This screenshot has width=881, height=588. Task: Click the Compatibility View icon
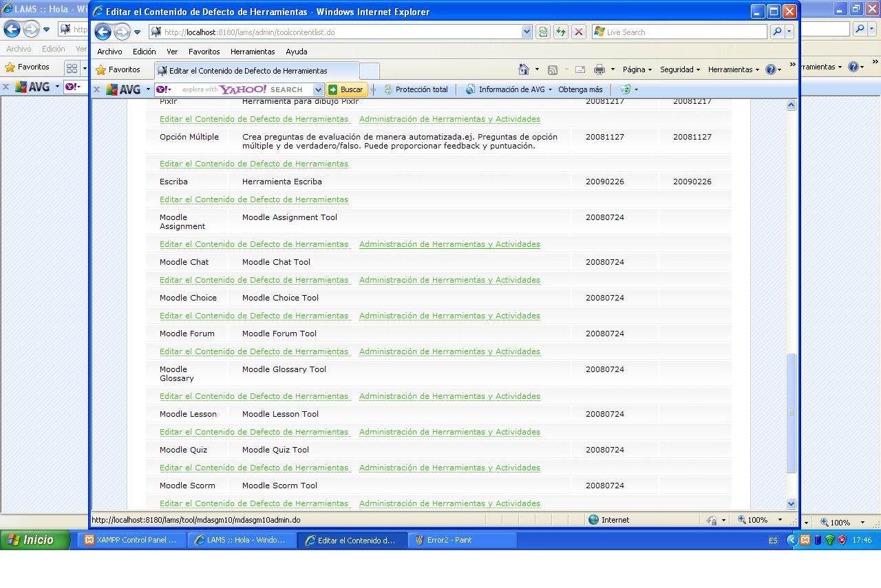[x=543, y=32]
